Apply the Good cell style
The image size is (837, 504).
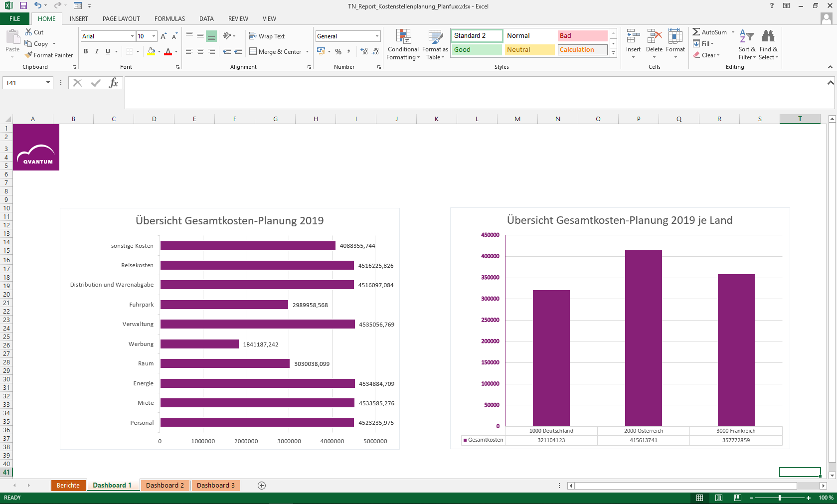click(477, 49)
